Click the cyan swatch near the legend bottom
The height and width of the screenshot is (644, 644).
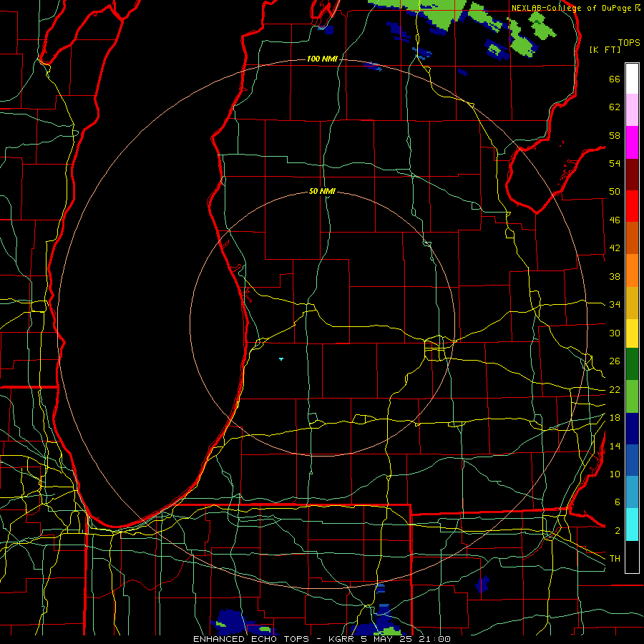click(632, 525)
